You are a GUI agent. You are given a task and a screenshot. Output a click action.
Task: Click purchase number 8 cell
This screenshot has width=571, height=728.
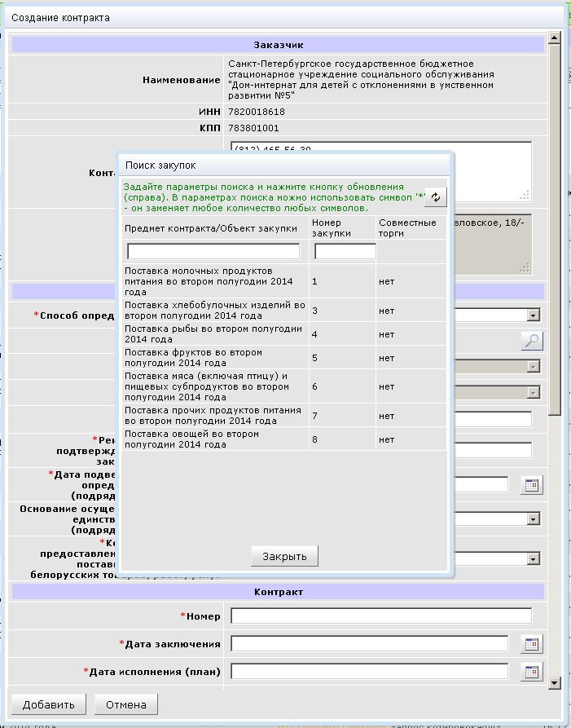coord(342,439)
